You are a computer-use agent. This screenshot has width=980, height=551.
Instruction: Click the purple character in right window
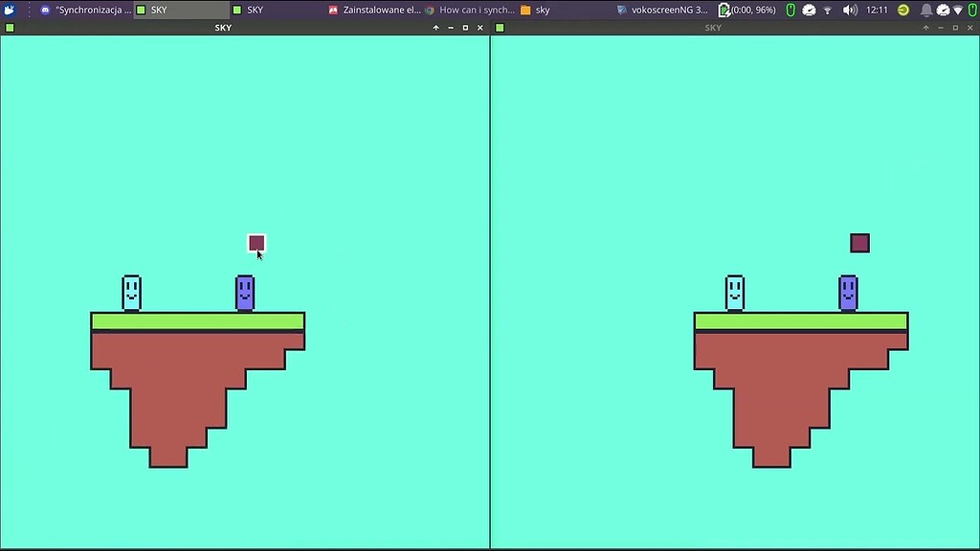[848, 293]
